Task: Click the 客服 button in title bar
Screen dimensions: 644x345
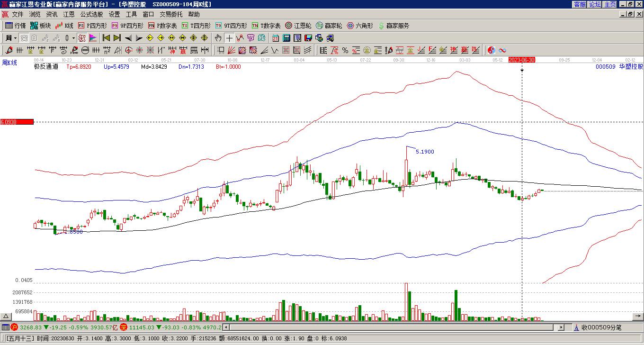Action: pos(580,4)
